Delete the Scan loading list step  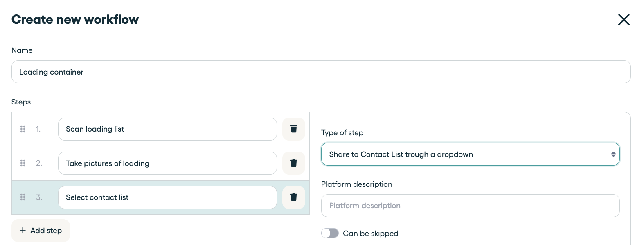(x=293, y=129)
